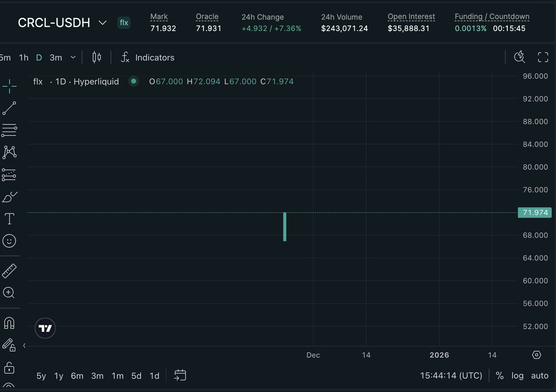Click the flx badge beside the pair
556x392 pixels.
click(x=124, y=22)
